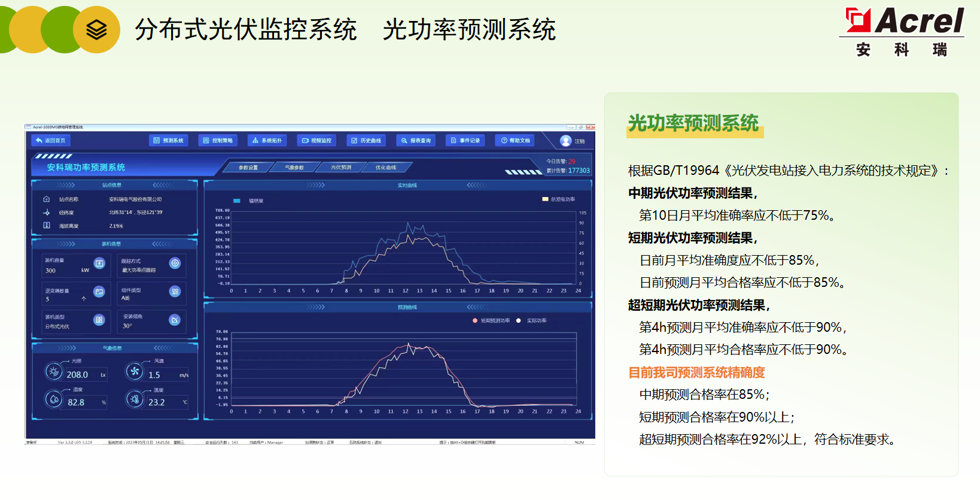
Task: Click the 站点信息 panel header
Action: pos(112,185)
